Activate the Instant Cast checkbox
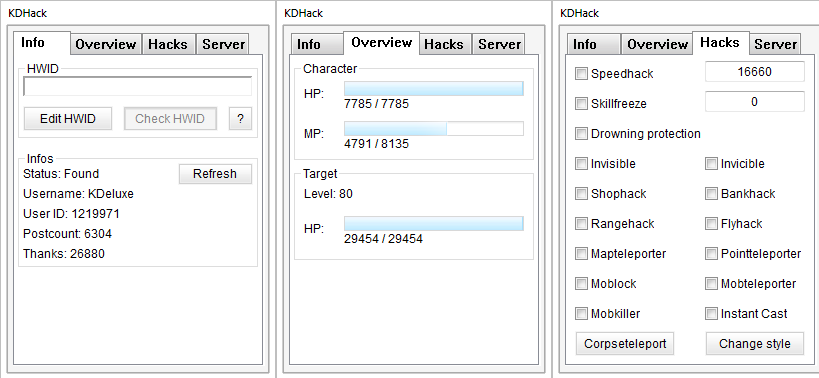Viewport: 819px width, 378px height. coord(711,314)
